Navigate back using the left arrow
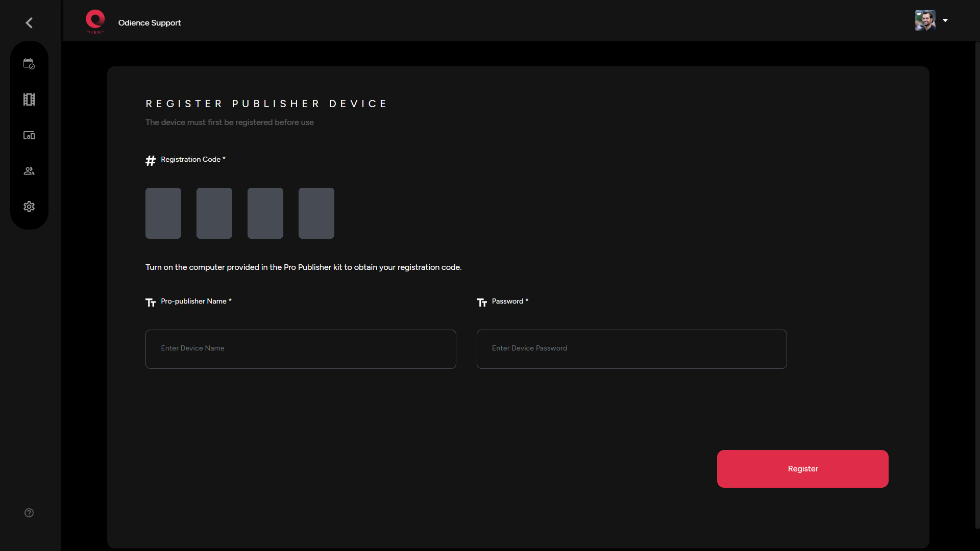 click(29, 22)
